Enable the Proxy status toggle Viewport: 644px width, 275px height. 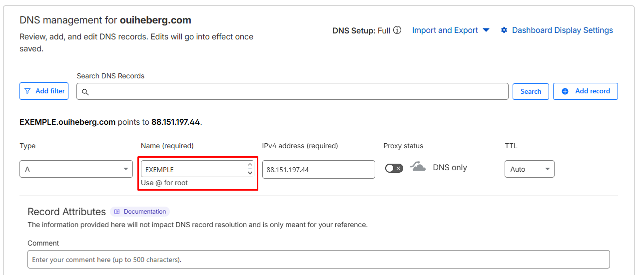tap(394, 168)
